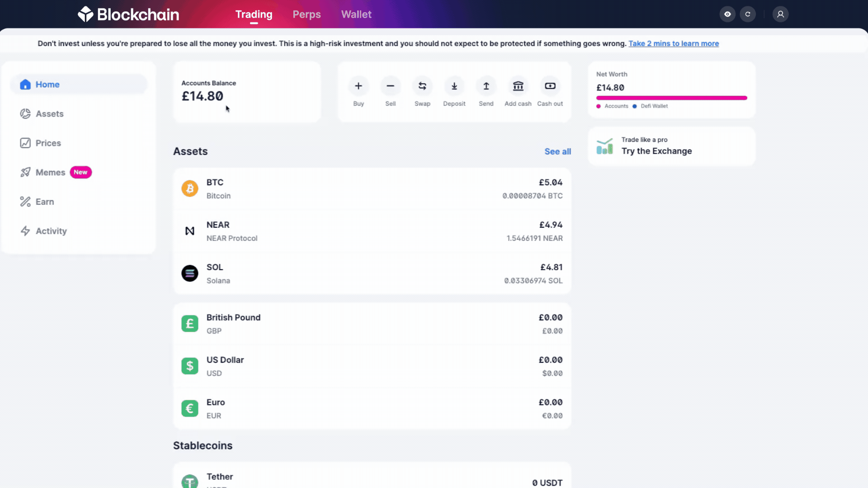Click the refresh icon in header
The height and width of the screenshot is (488, 868).
pyautogui.click(x=748, y=14)
